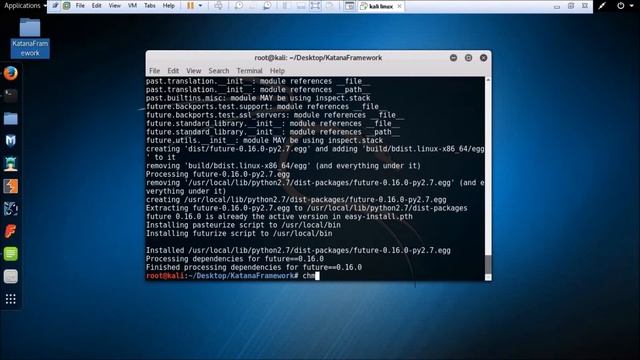Open the Files manager in dock

click(x=11, y=118)
